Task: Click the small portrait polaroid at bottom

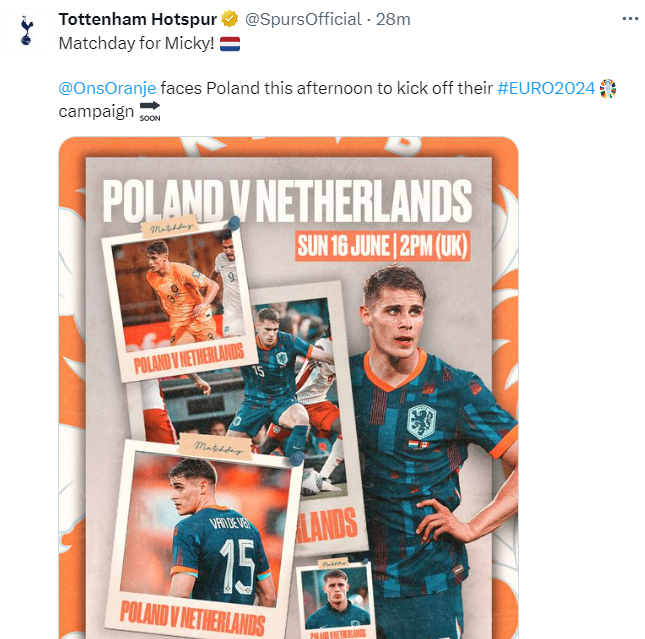Action: [x=336, y=600]
